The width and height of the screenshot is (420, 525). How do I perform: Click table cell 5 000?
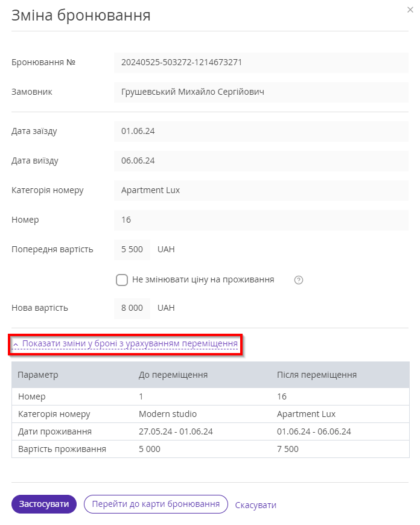(150, 449)
